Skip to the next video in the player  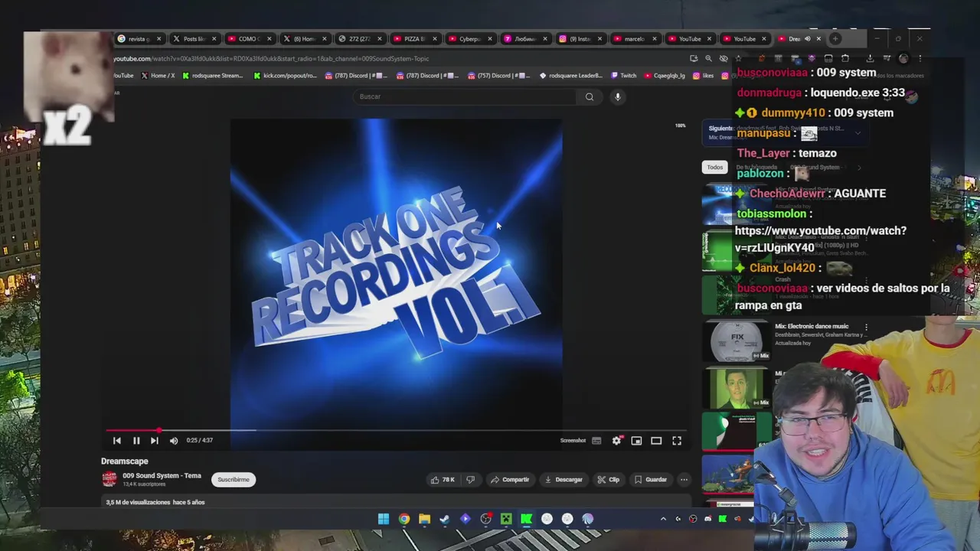(155, 440)
